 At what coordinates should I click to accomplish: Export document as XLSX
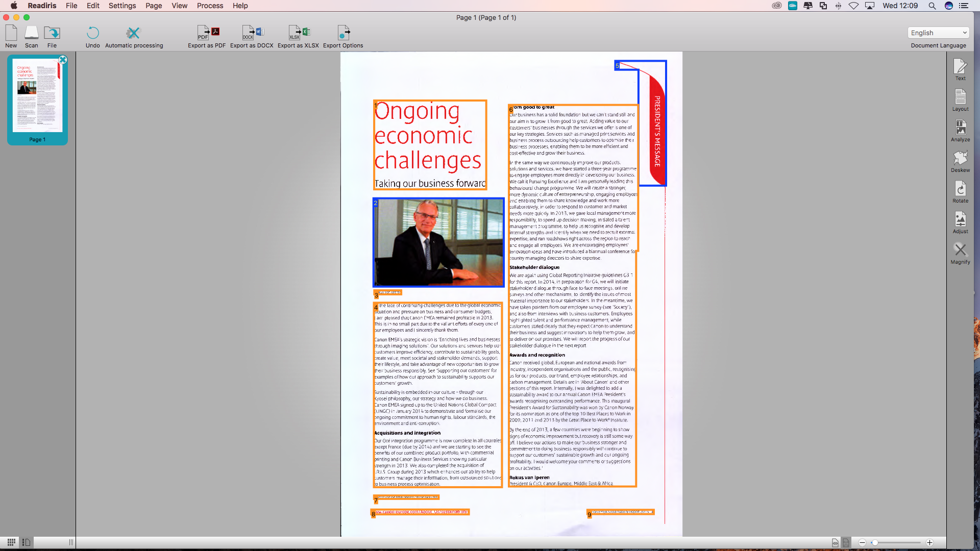click(x=298, y=34)
